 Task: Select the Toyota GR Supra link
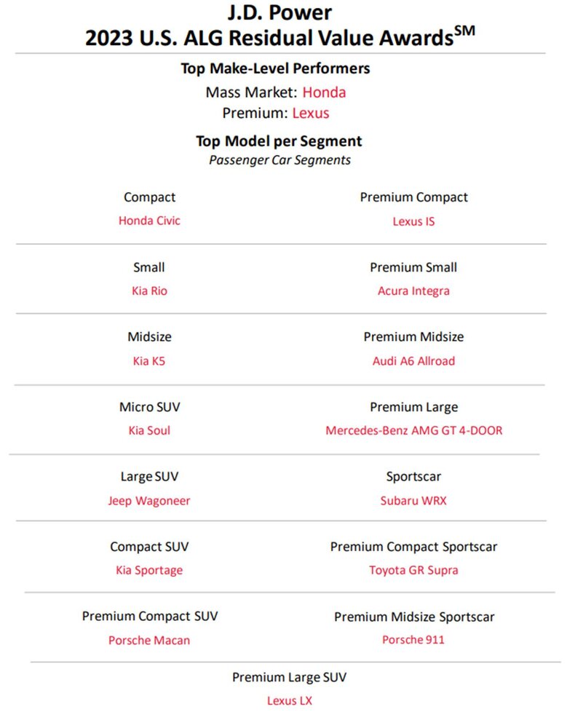(413, 570)
